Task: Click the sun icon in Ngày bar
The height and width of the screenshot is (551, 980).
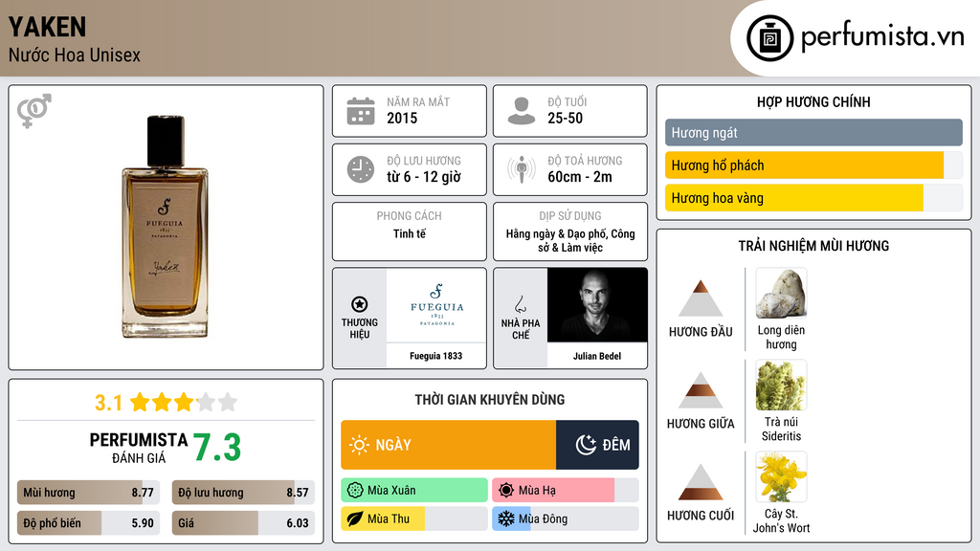Action: click(360, 445)
